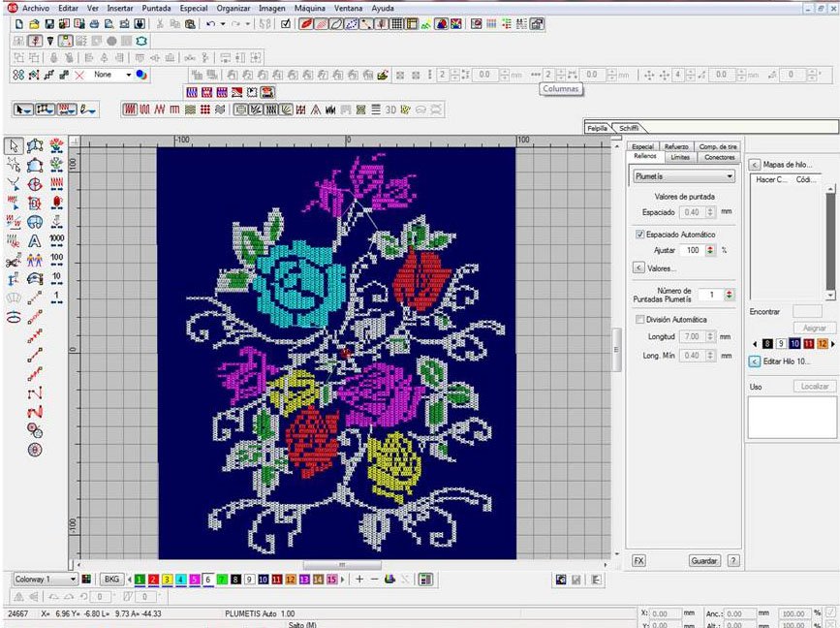Click the Ajustar value field showing 100
840x628 pixels.
pyautogui.click(x=692, y=250)
